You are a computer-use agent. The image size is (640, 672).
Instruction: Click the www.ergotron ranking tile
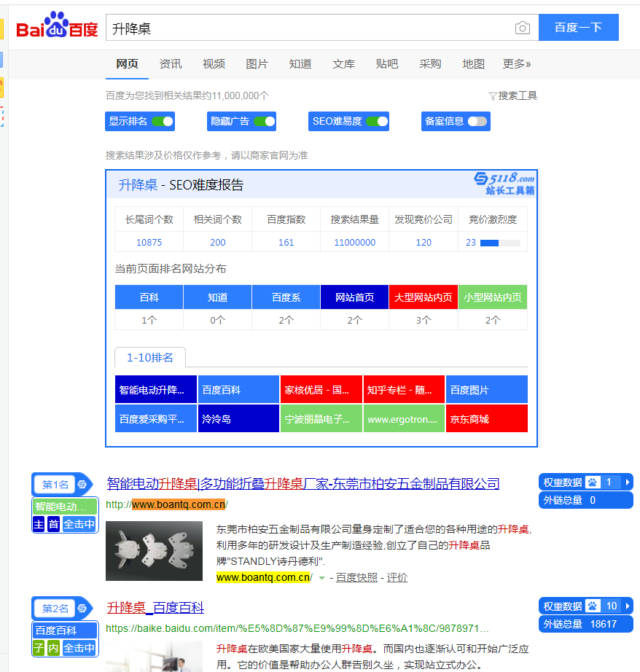coord(405,418)
